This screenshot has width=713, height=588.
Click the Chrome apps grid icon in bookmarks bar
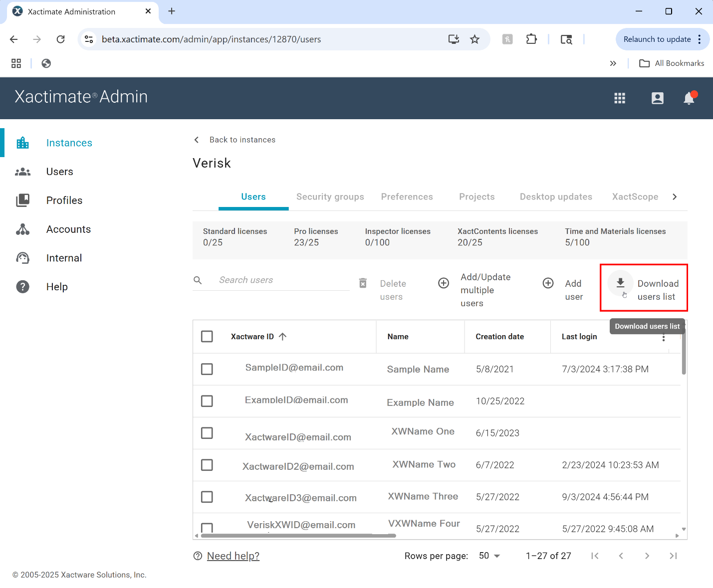[x=16, y=63]
